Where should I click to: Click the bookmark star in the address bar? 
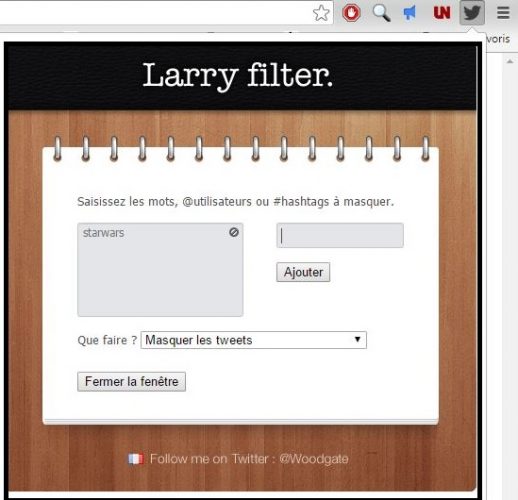pos(321,13)
